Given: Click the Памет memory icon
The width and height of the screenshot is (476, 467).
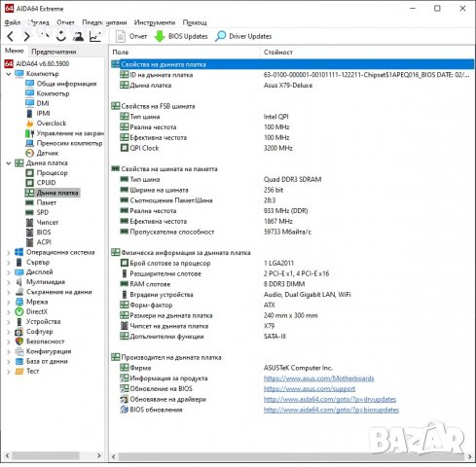Looking at the screenshot, I should click(29, 202).
